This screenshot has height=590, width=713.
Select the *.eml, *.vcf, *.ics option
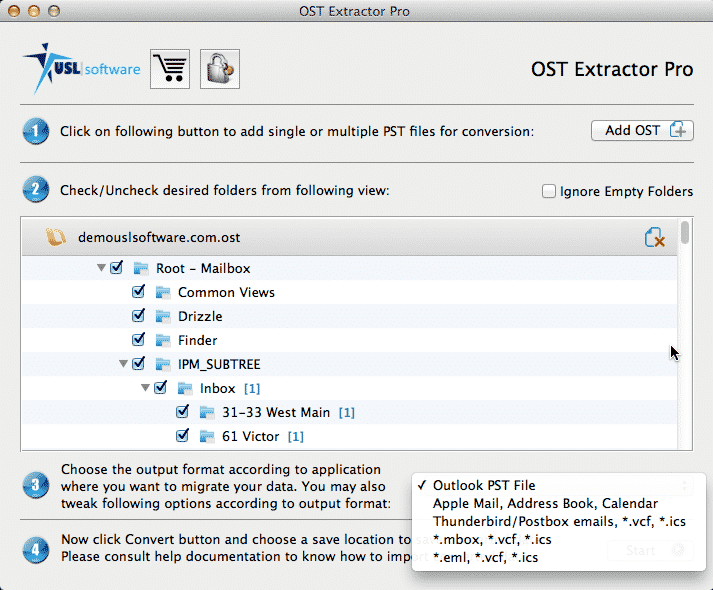click(x=559, y=557)
